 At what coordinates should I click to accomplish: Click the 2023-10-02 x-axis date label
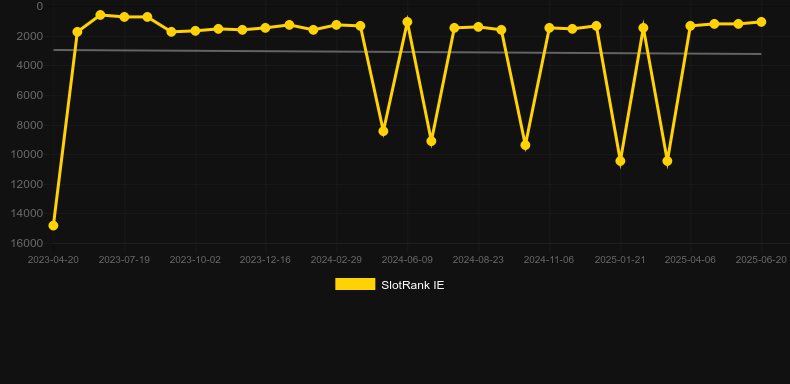click(195, 260)
